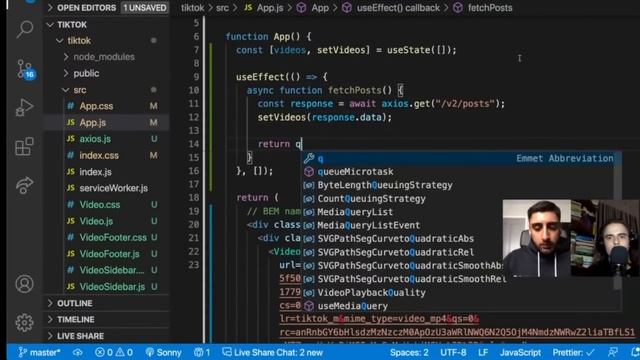Click the master branch status item

coord(39,352)
